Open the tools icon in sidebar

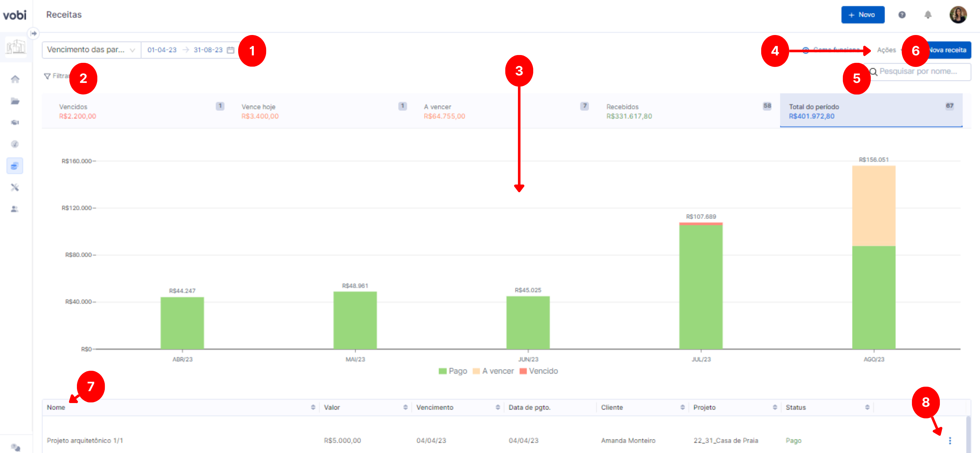pos(15,187)
